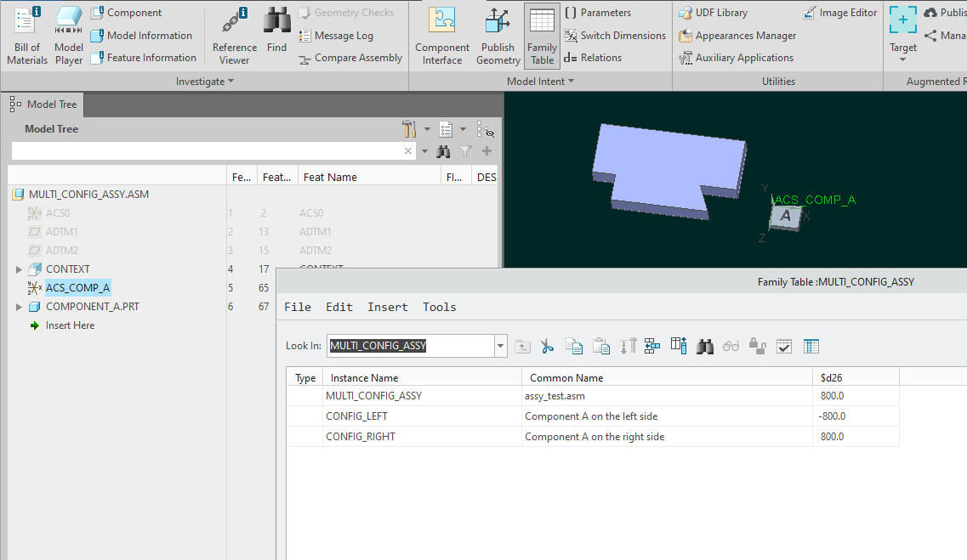Expand the CONTEXT tree node
Image resolution: width=967 pixels, height=560 pixels.
[20, 269]
